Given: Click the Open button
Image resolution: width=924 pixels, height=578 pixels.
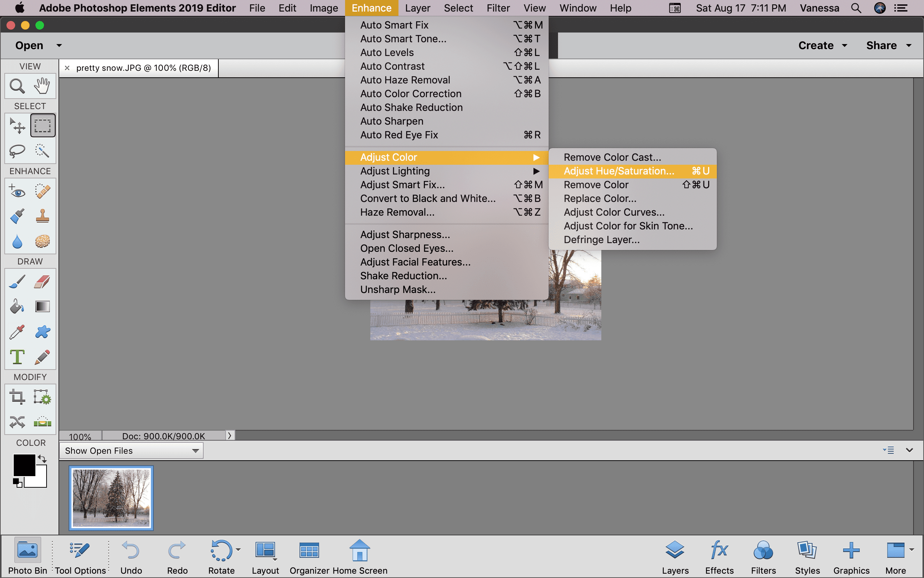Looking at the screenshot, I should 29,46.
